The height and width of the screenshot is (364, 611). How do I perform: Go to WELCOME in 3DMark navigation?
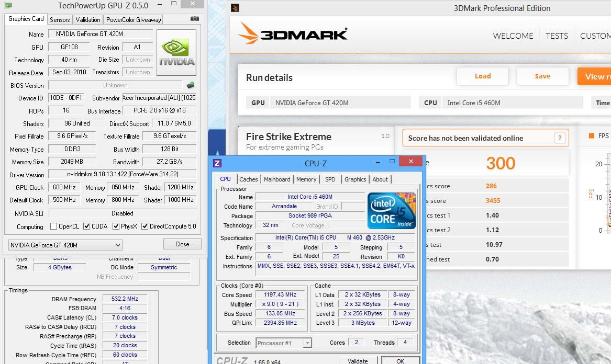click(x=513, y=36)
